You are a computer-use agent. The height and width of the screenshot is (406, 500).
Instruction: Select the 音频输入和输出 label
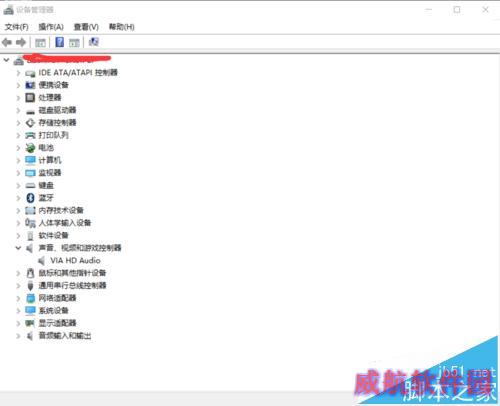coord(65,335)
